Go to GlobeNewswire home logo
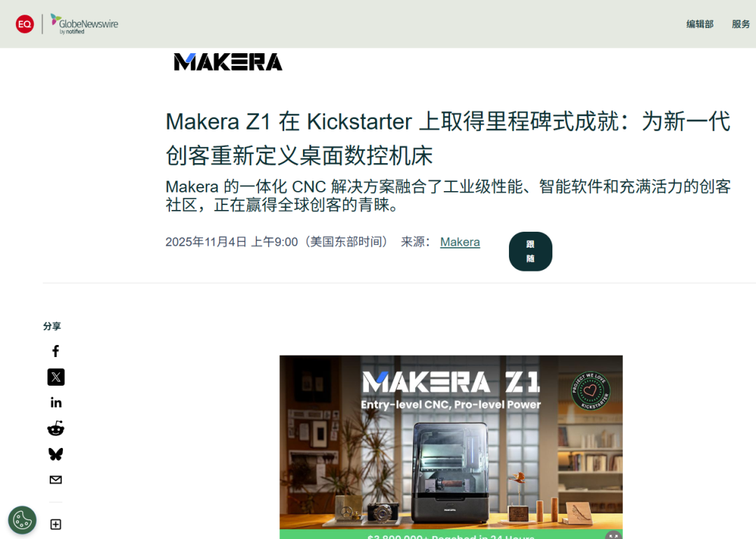The image size is (756, 539). [85, 24]
